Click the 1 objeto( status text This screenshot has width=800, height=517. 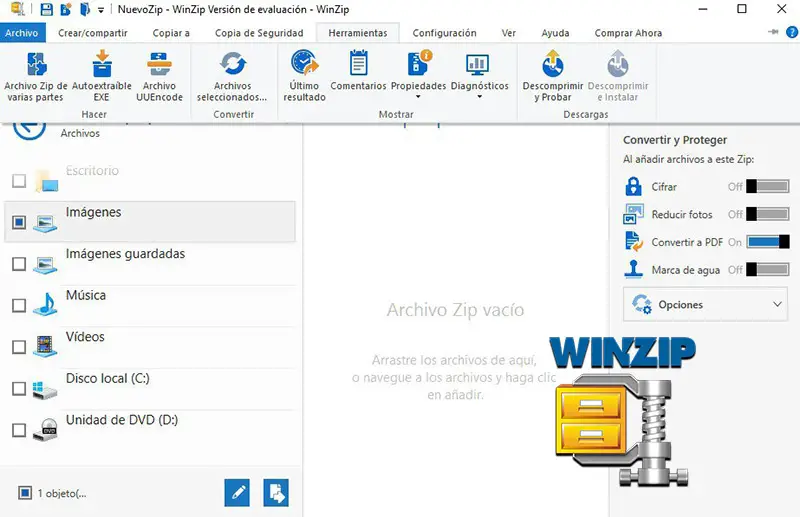click(62, 494)
